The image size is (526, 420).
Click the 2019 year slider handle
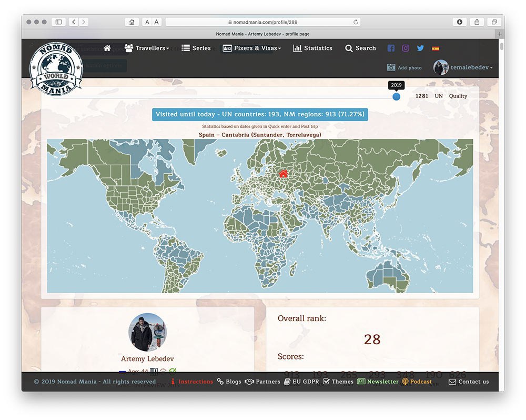396,97
